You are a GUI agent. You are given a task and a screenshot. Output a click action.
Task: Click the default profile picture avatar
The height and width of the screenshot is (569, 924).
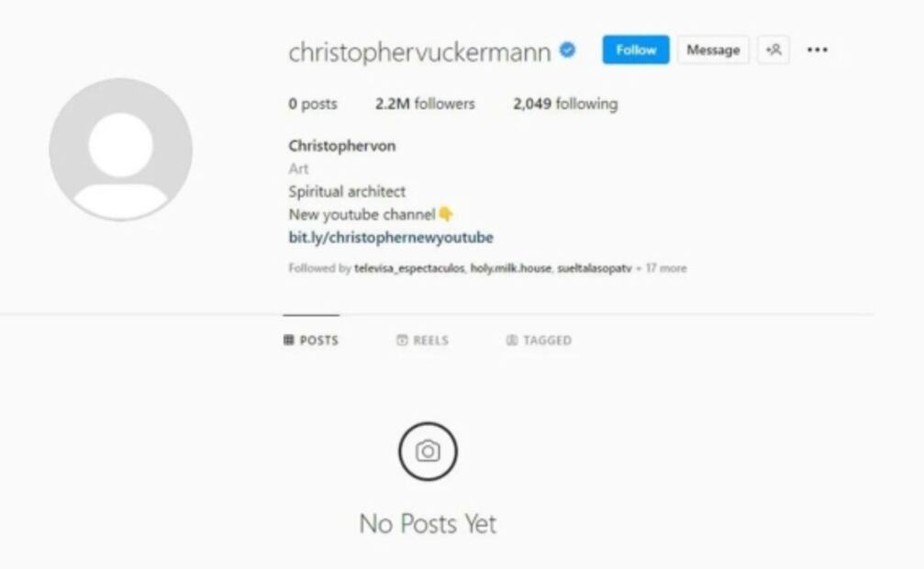pyautogui.click(x=121, y=150)
